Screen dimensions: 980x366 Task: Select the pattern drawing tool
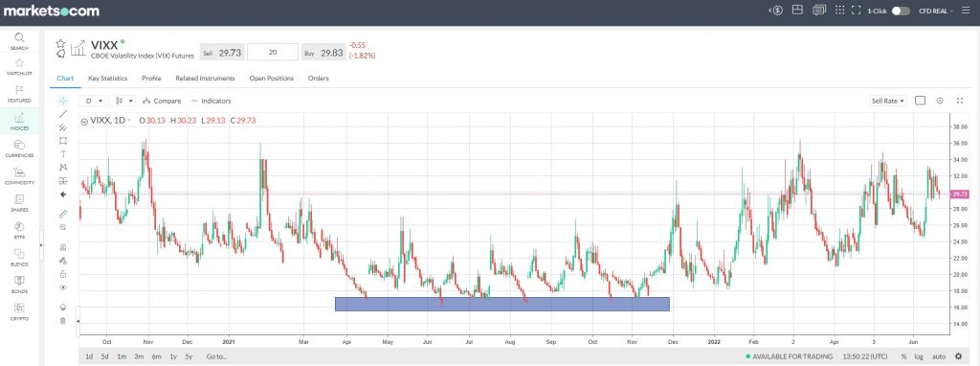click(62, 167)
